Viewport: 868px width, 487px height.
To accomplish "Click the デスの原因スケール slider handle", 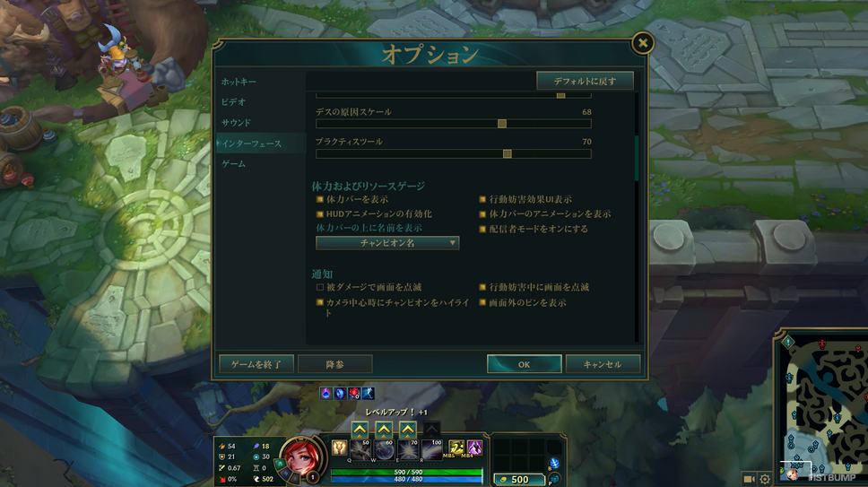I will click(502, 124).
